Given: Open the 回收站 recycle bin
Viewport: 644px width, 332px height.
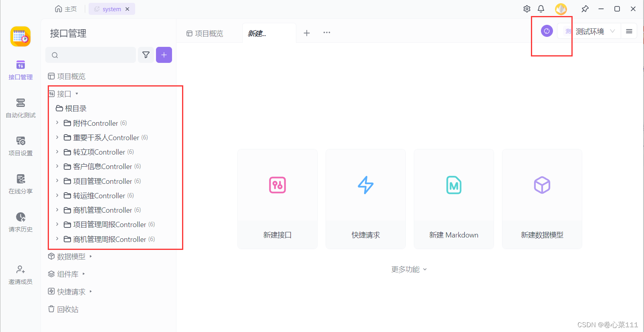Looking at the screenshot, I should pyautogui.click(x=63, y=309).
